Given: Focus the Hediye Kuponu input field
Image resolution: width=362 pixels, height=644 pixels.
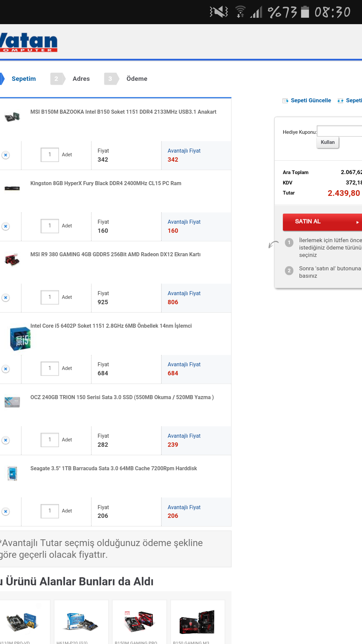Looking at the screenshot, I should pyautogui.click(x=339, y=131).
